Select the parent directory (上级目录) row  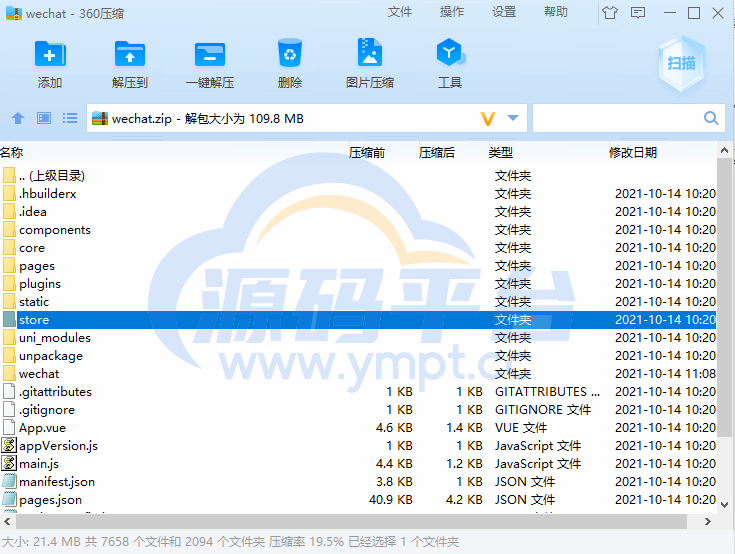[x=359, y=176]
